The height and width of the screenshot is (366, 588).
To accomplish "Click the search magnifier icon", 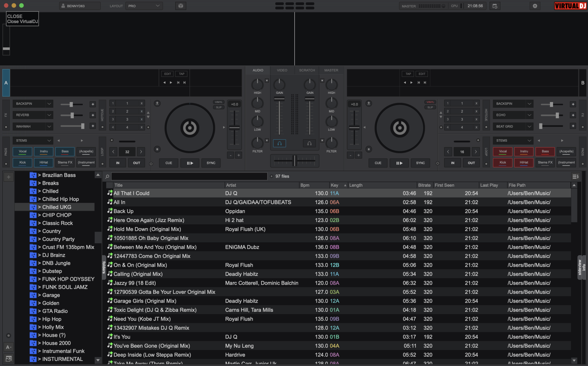I will coord(107,177).
